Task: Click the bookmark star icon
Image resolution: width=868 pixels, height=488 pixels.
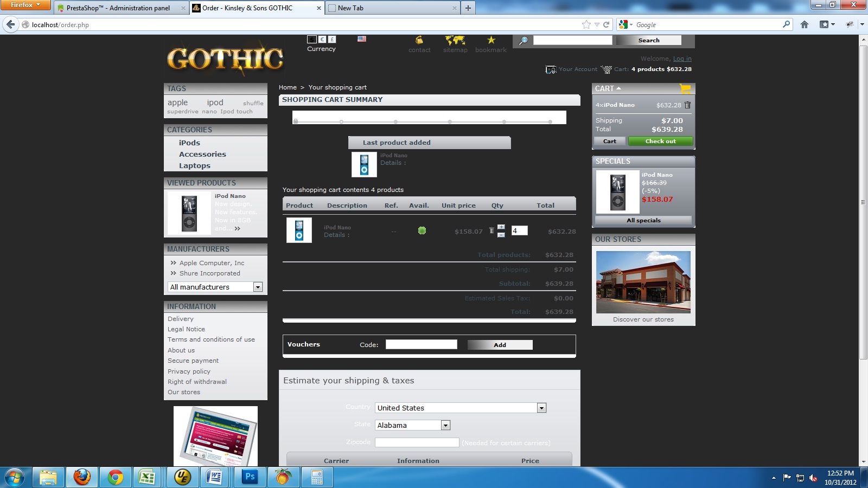Action: coord(491,40)
